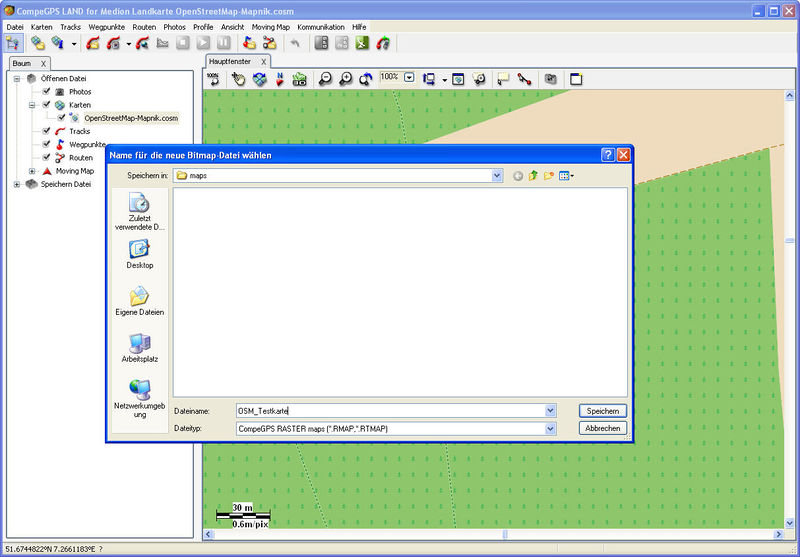Open the Wegpunkte menu
Image resolution: width=800 pixels, height=557 pixels.
(106, 26)
